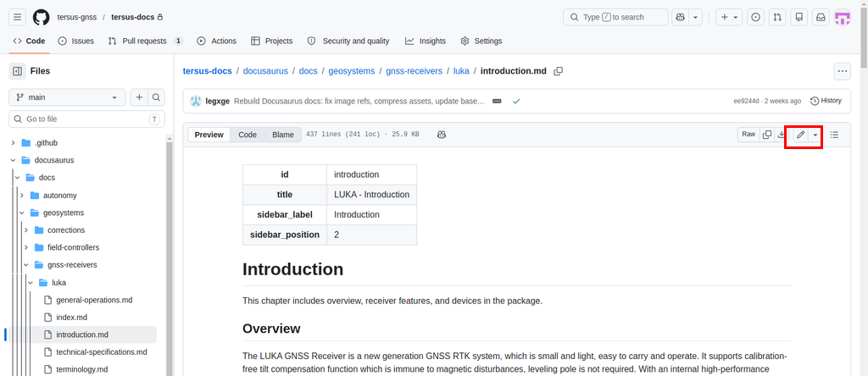Collapse the geosystems folder

[x=21, y=213]
